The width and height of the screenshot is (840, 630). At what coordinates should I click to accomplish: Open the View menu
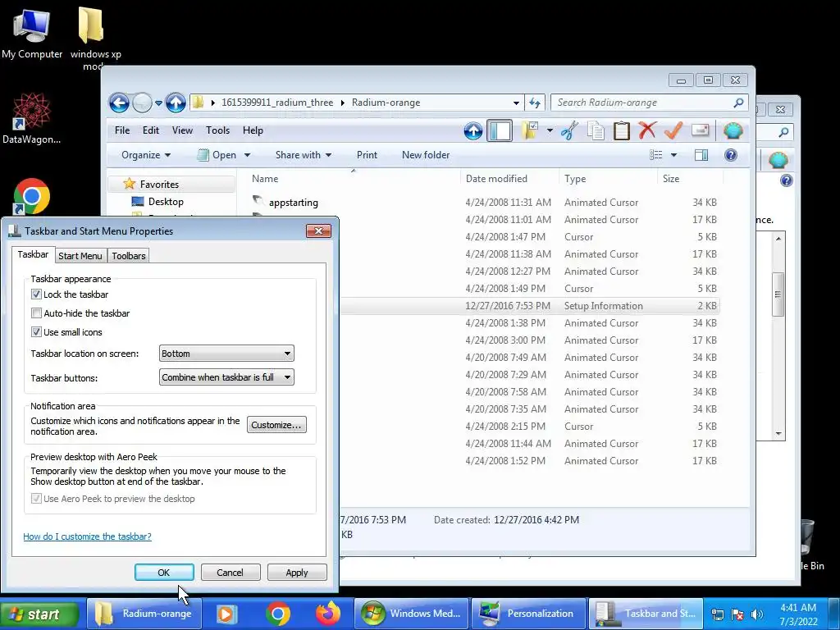[182, 130]
